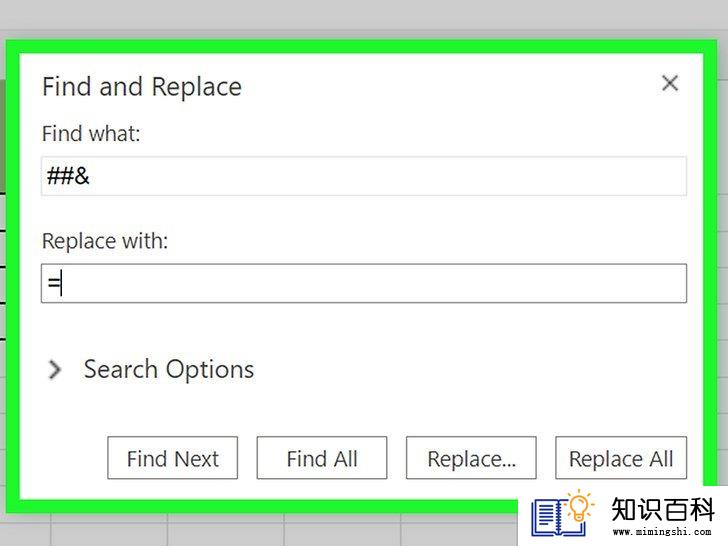Click the Search Options label text
Viewport: 728px width, 546px height.
169,370
